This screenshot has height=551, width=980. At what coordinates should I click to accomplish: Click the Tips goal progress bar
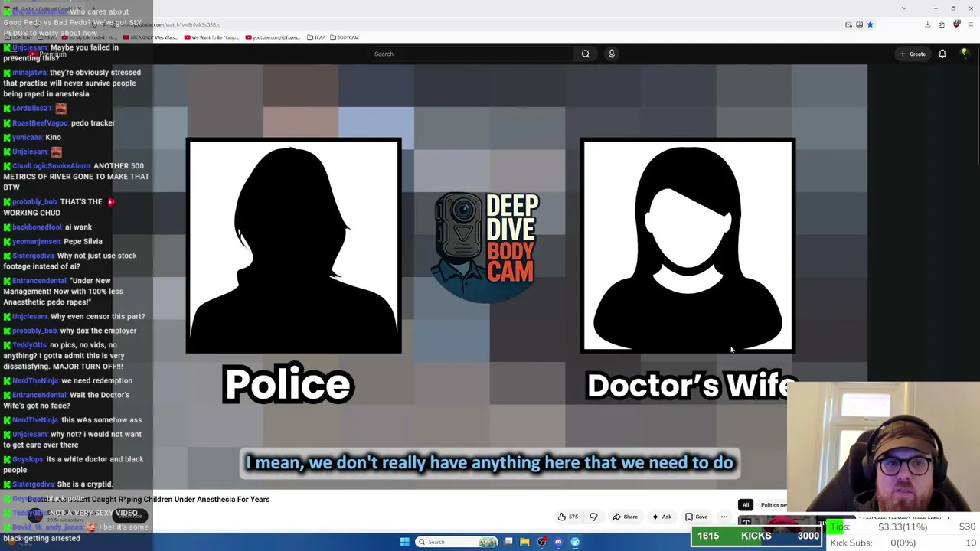903,527
